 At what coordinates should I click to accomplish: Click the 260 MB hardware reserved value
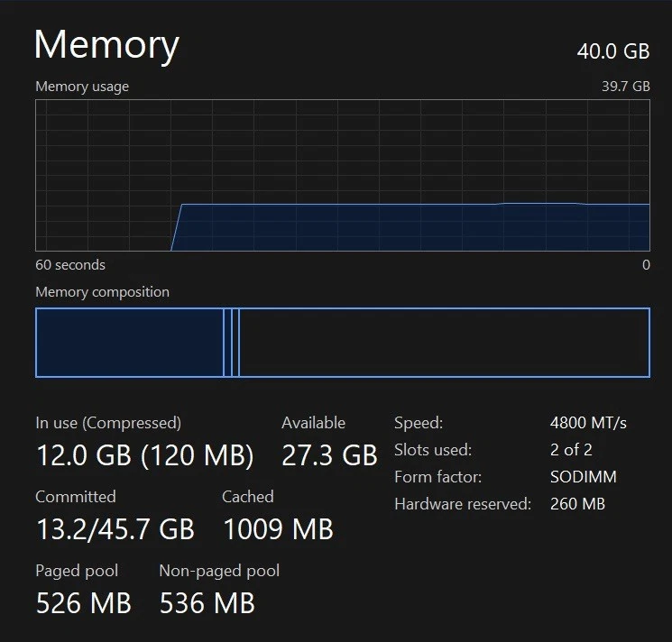[x=577, y=504]
